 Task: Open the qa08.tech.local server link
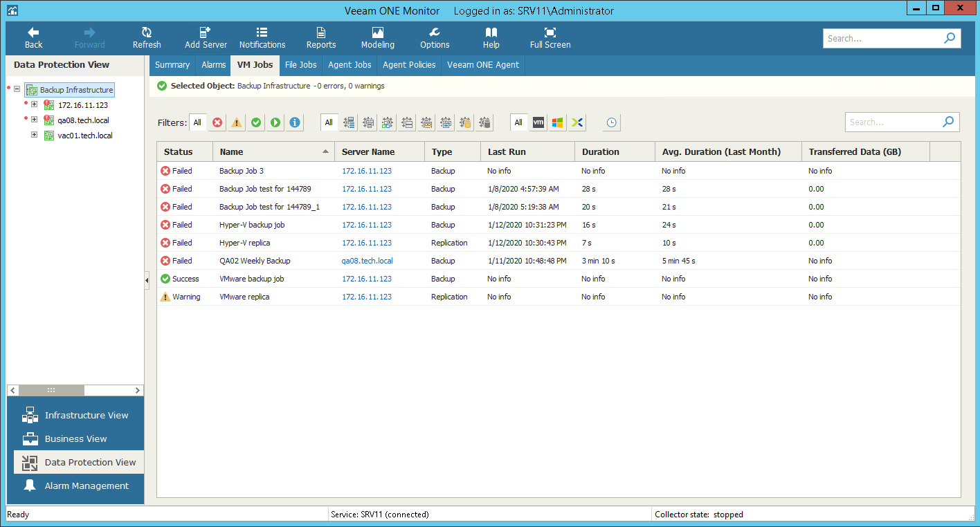point(367,261)
